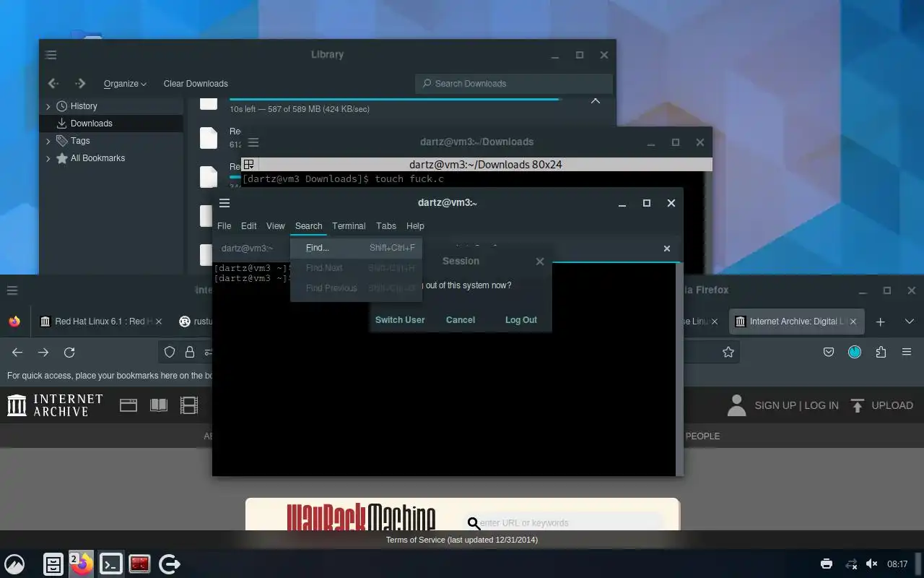The image size is (924, 578).
Task: Switch to Internet Archive: Digital Library tab
Action: point(797,322)
